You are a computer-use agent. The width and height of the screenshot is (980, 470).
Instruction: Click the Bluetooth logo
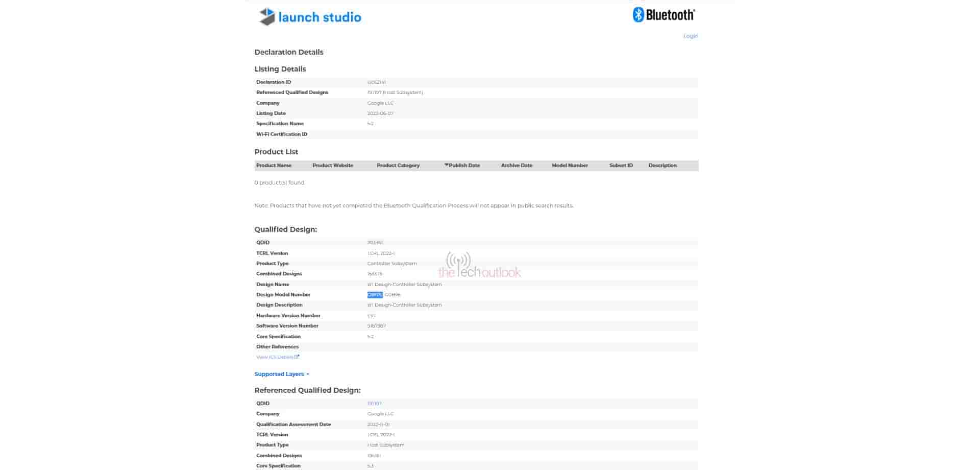point(663,15)
